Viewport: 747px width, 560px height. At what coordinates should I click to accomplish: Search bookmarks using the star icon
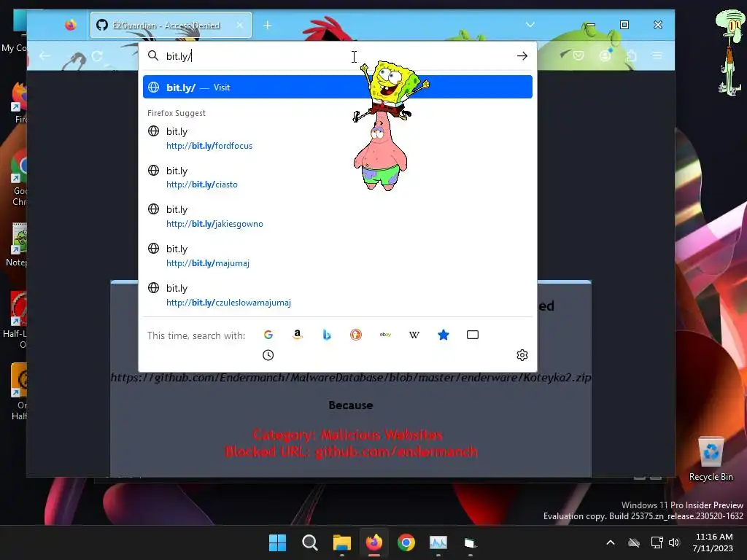(x=444, y=335)
